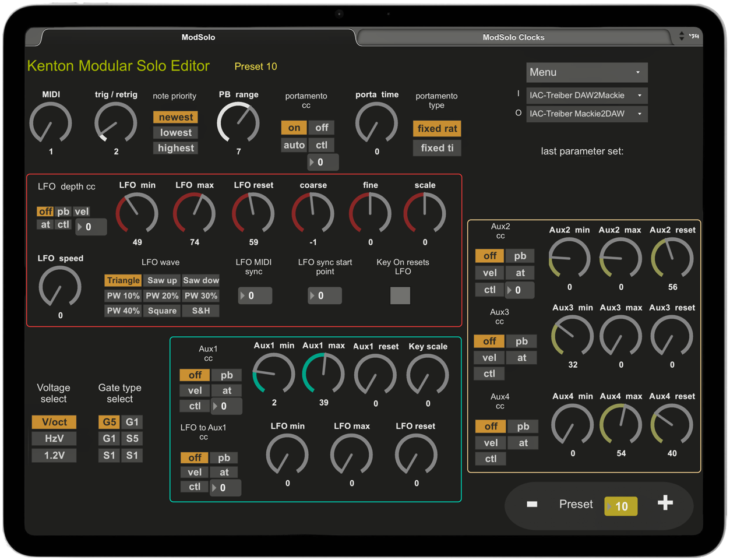Turn portamento cc off
The height and width of the screenshot is (560, 730).
(x=322, y=128)
